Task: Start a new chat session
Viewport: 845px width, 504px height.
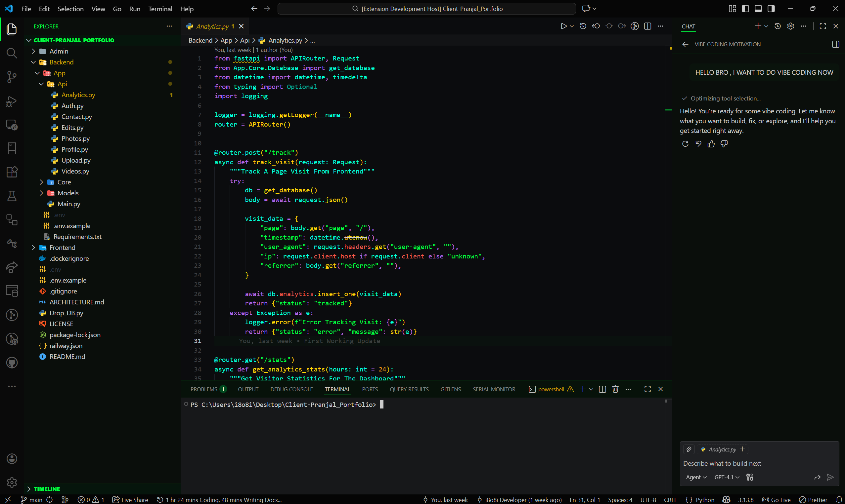Action: tap(758, 26)
